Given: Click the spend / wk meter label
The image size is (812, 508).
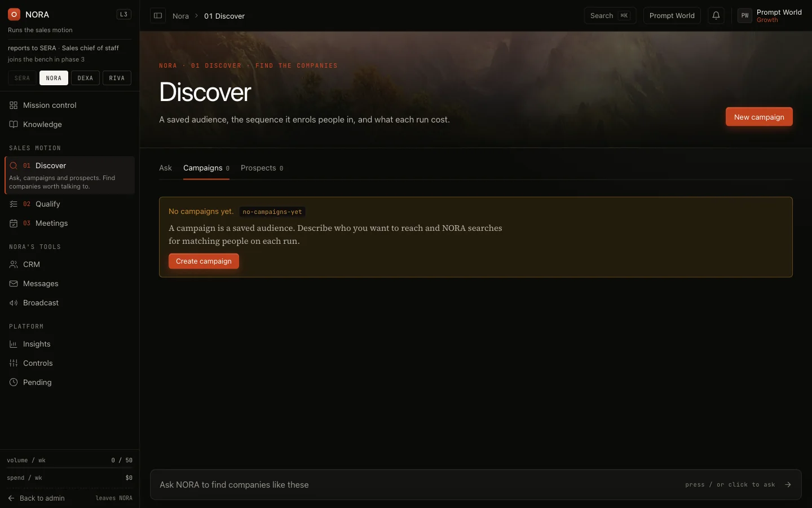Looking at the screenshot, I should 24,478.
